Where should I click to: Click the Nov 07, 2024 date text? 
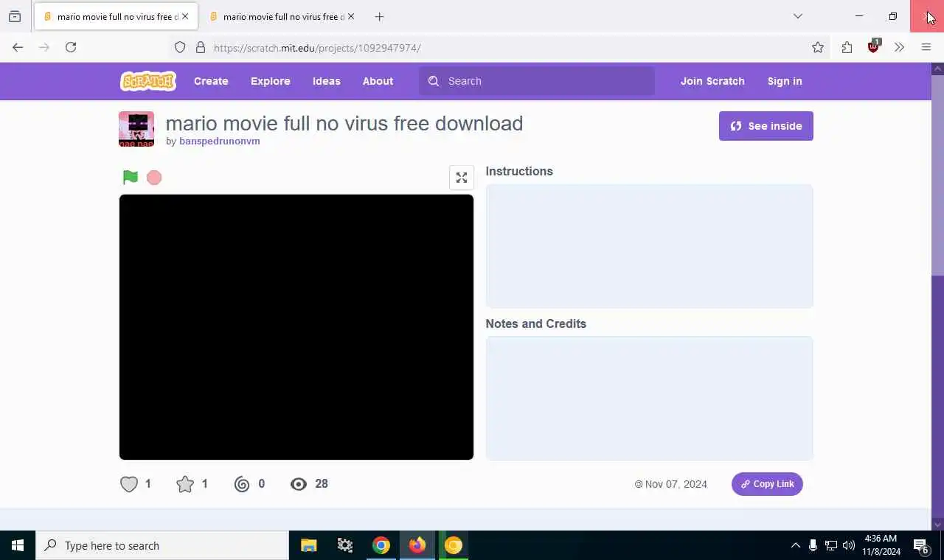point(676,484)
